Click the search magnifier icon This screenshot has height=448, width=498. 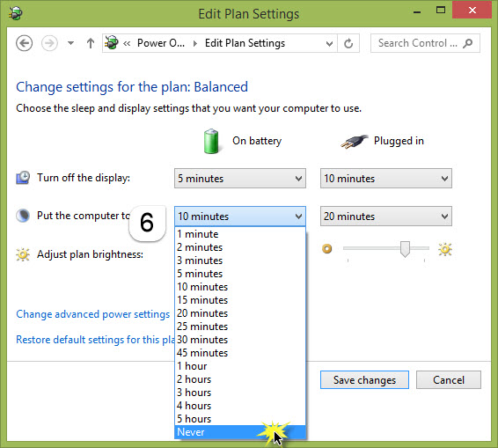(x=468, y=43)
